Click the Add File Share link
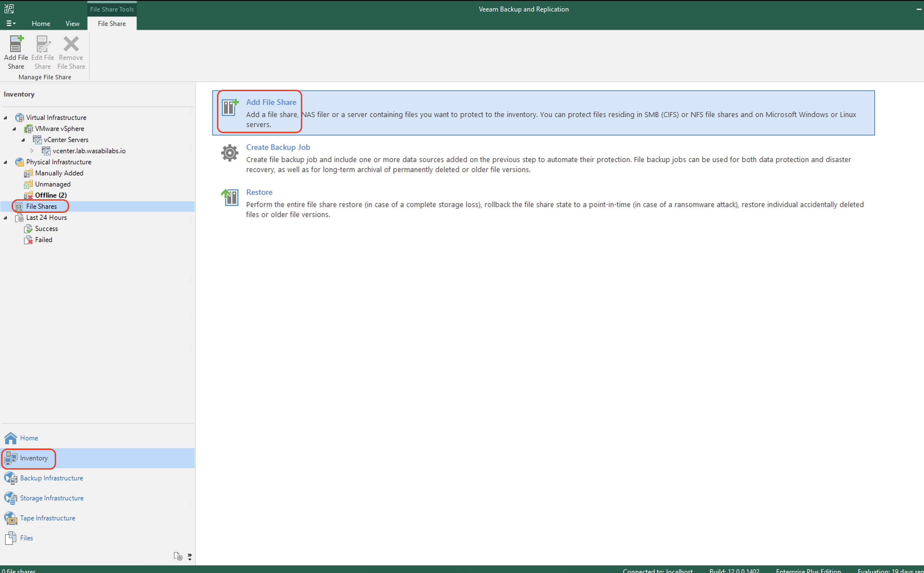This screenshot has width=924, height=573. (271, 102)
